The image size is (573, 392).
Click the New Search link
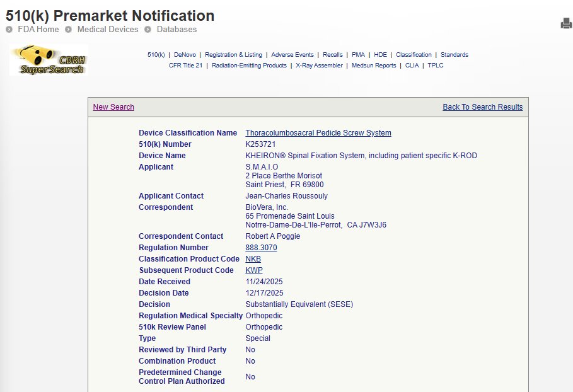(x=113, y=107)
